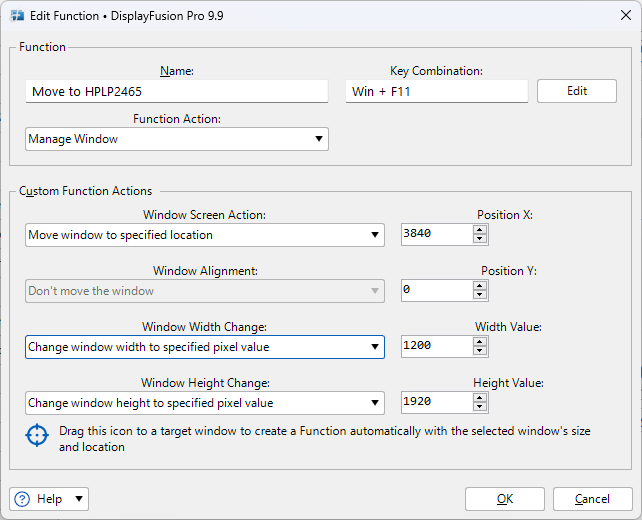642x520 pixels.
Task: Increase Position X with up arrow
Action: (x=480, y=230)
